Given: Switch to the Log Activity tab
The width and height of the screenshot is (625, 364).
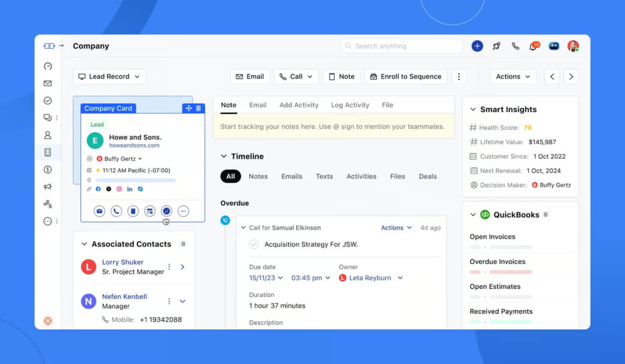Looking at the screenshot, I should tap(350, 105).
